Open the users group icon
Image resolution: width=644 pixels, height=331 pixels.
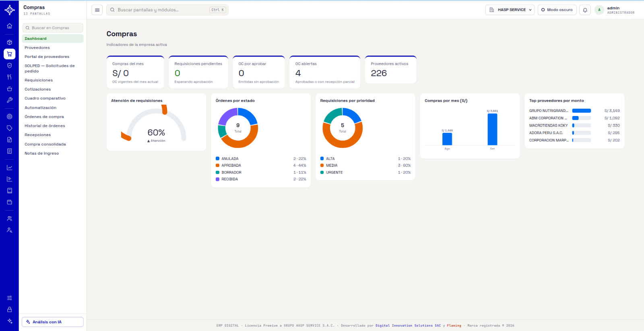[9, 219]
